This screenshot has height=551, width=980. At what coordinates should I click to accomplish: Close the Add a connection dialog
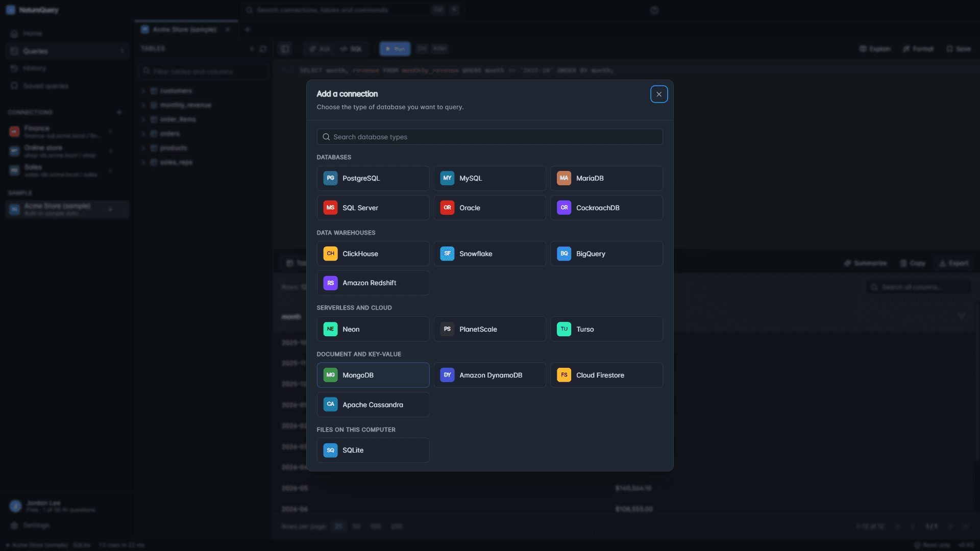tap(659, 94)
